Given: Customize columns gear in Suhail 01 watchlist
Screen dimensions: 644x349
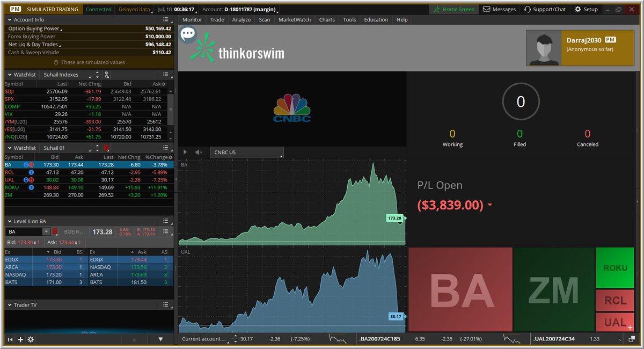Looking at the screenshot, I should pos(171,157).
